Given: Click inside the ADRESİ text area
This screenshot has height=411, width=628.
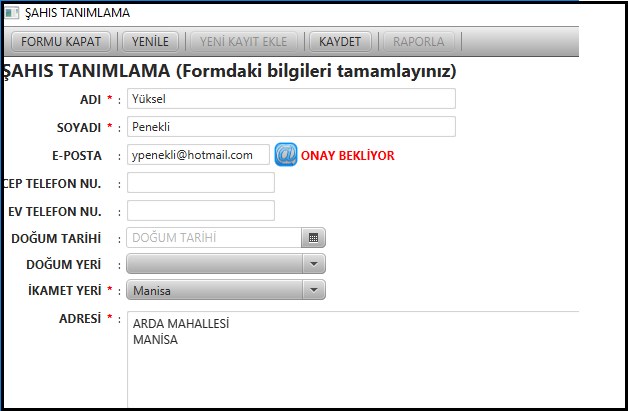Looking at the screenshot, I should (353, 359).
